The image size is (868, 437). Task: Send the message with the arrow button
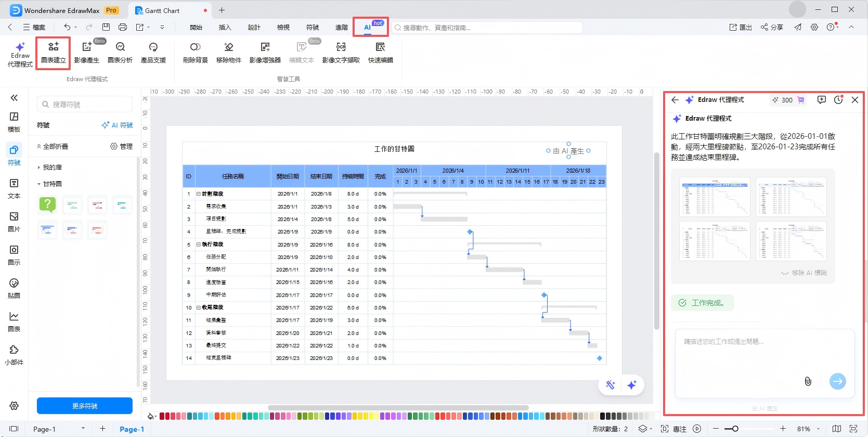point(837,381)
